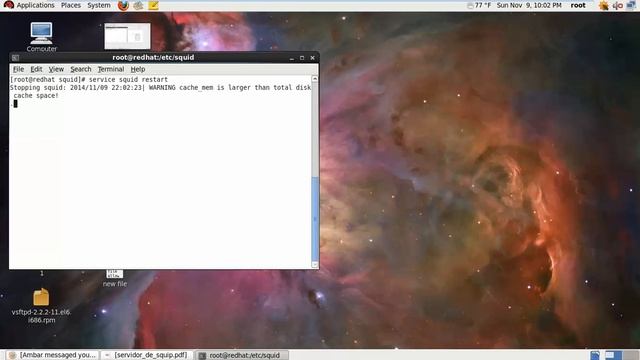The width and height of the screenshot is (640, 360).
Task: Open the volume control tray icon
Action: (x=618, y=5)
